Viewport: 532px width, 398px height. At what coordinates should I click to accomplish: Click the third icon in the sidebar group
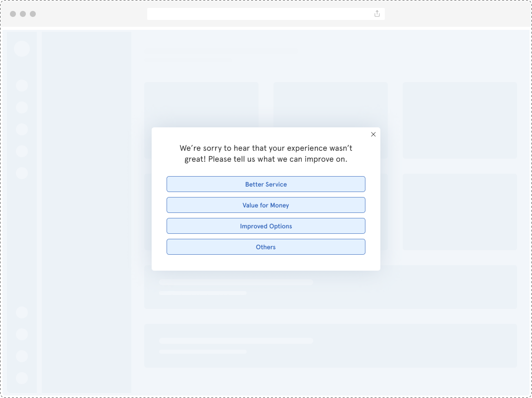click(x=22, y=129)
